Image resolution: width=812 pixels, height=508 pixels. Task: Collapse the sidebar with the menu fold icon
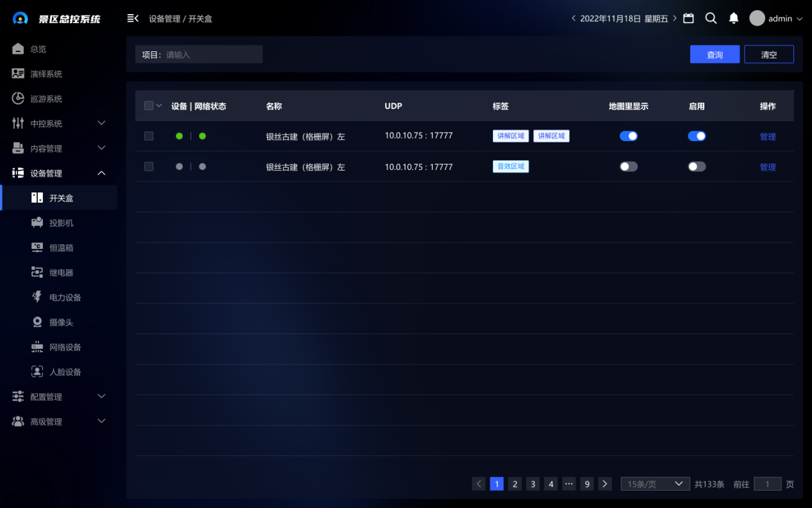[x=133, y=19]
